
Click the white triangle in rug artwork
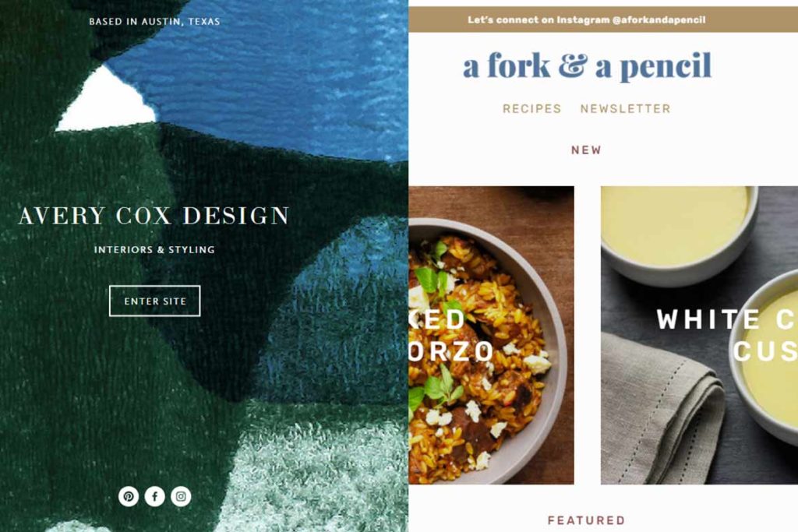click(x=107, y=100)
